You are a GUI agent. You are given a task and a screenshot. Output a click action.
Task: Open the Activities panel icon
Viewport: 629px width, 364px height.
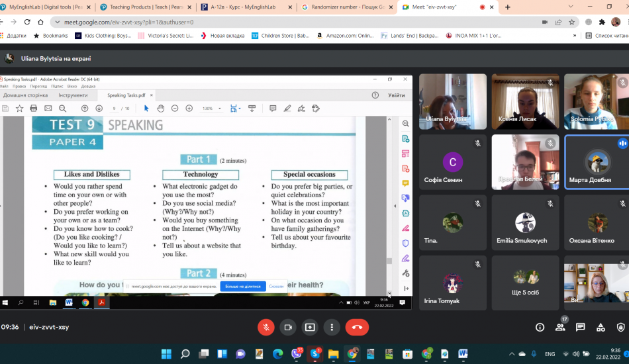pos(601,327)
